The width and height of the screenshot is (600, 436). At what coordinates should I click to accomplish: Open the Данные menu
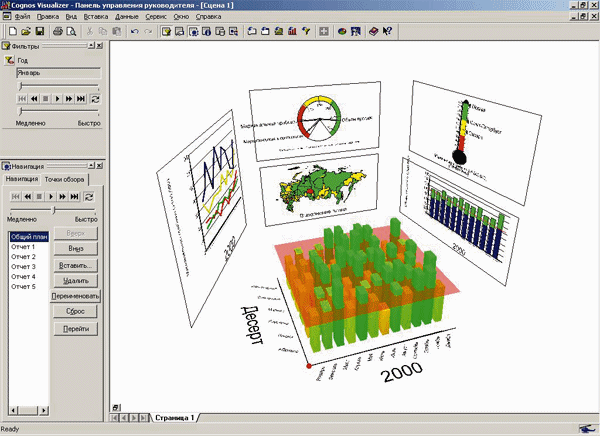pyautogui.click(x=127, y=18)
